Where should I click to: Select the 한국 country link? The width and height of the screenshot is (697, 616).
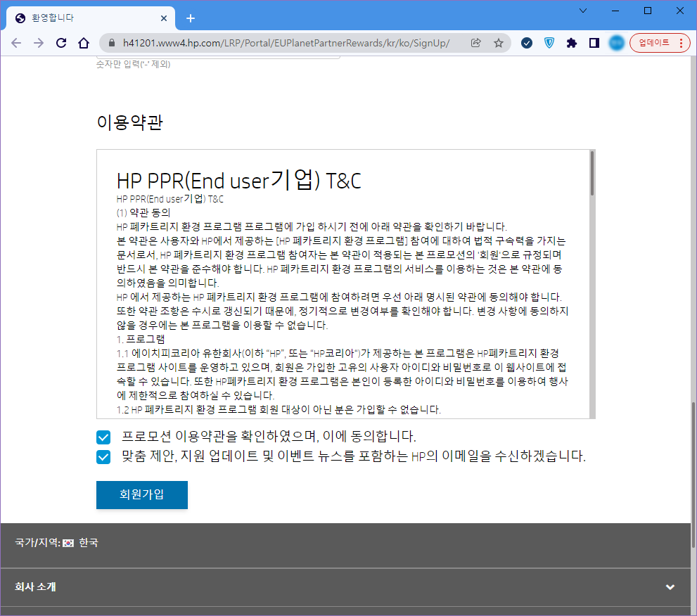tap(89, 543)
